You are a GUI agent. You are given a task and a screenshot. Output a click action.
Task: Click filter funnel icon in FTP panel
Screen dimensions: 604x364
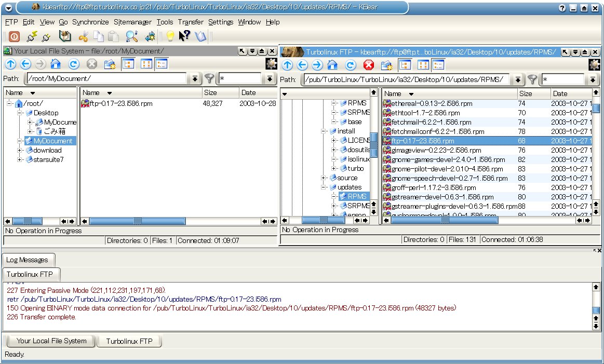click(532, 80)
